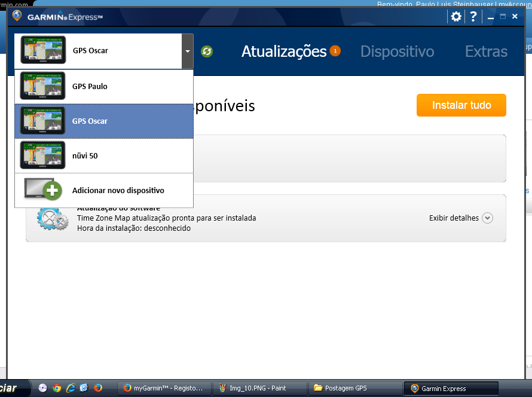Click the software update gears icon
Screen dimensions: 532x397
[x=53, y=218]
